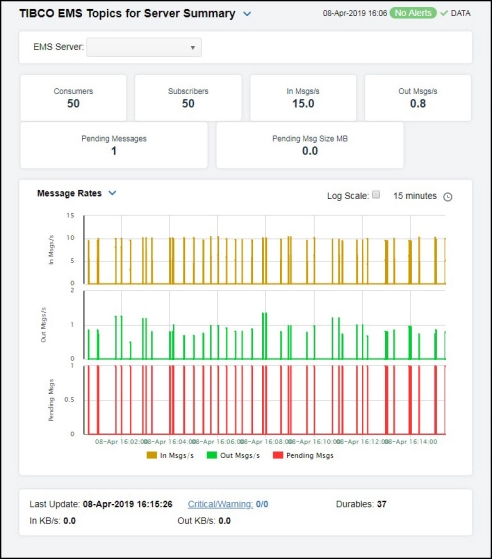Click the Last Update value 08-Apr-2019 16:15:26
This screenshot has height=559, width=492.
128,504
